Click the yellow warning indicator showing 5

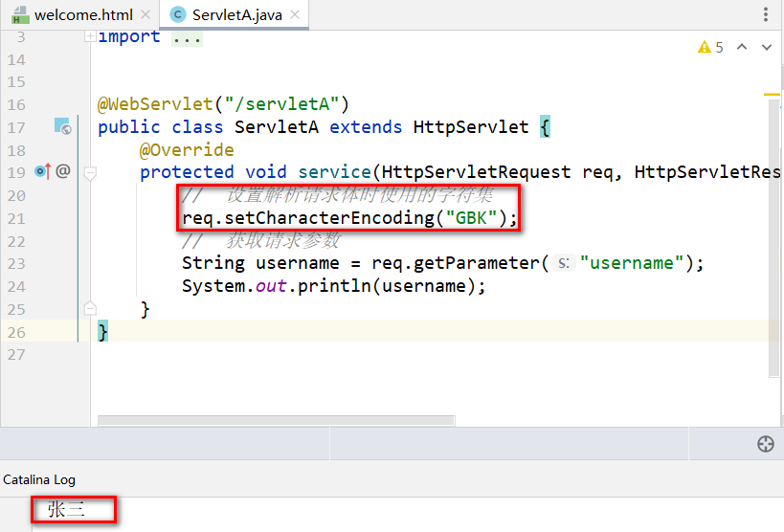710,47
